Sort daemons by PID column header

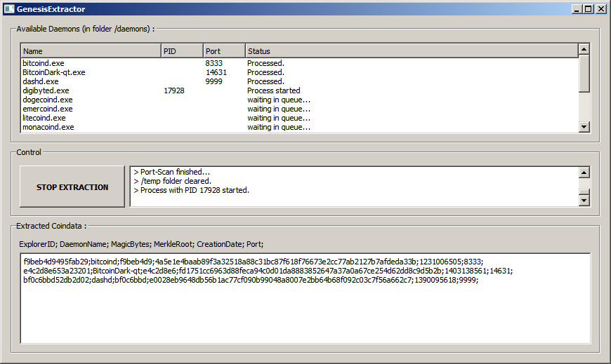[x=182, y=51]
